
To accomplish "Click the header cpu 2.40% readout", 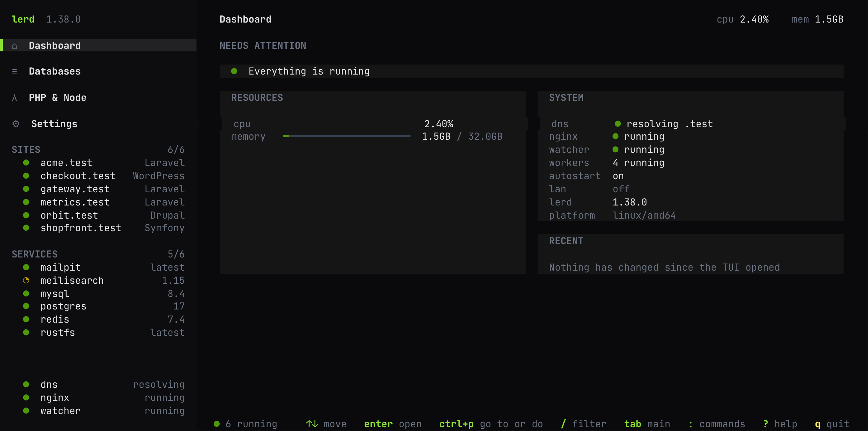I will [x=743, y=19].
